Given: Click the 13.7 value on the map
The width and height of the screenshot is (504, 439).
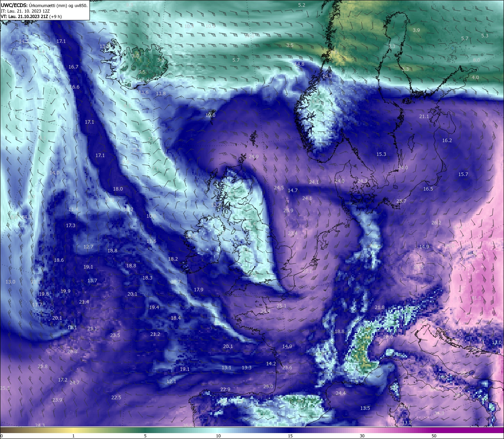Looking at the screenshot, I should 93,281.
